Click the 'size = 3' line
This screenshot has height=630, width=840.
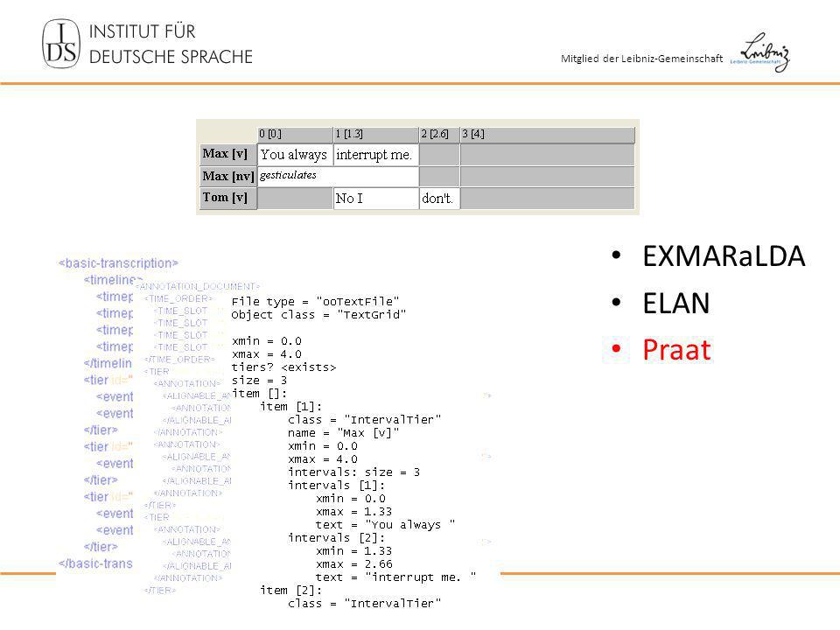point(259,381)
